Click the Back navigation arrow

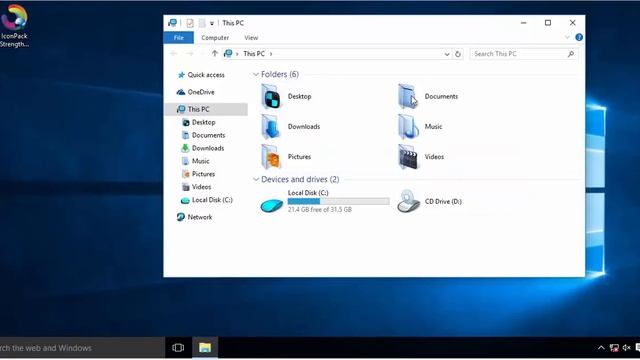click(173, 54)
